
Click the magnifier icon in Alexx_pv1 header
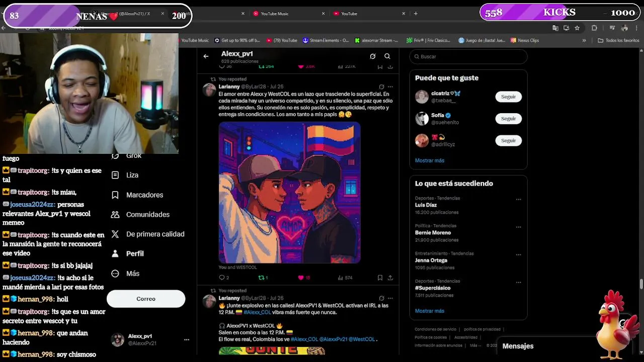coord(387,56)
